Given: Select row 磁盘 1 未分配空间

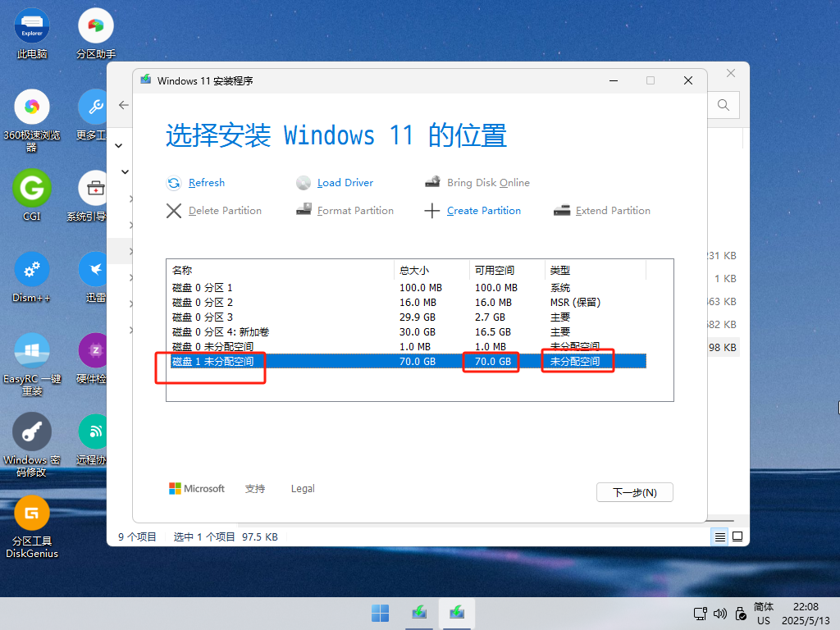Looking at the screenshot, I should (409, 362).
